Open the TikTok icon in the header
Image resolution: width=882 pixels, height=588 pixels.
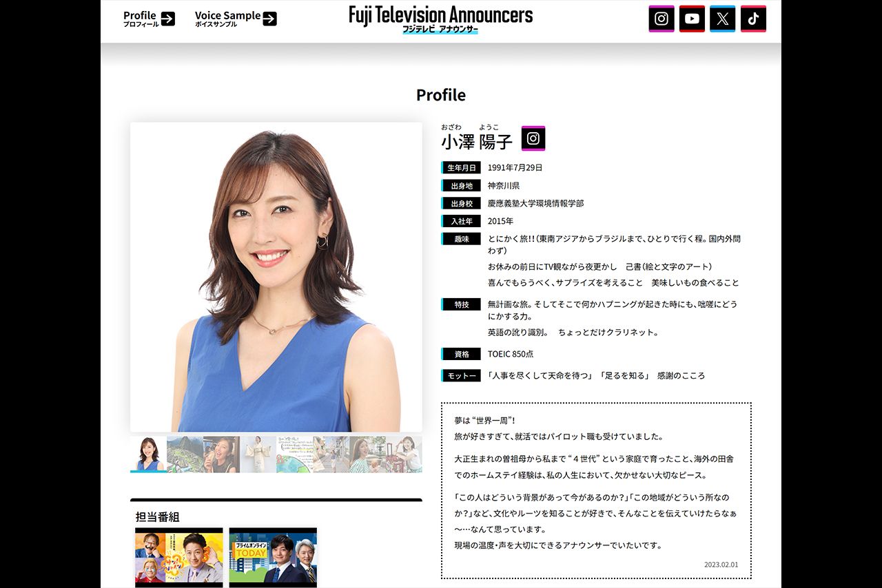pyautogui.click(x=753, y=19)
